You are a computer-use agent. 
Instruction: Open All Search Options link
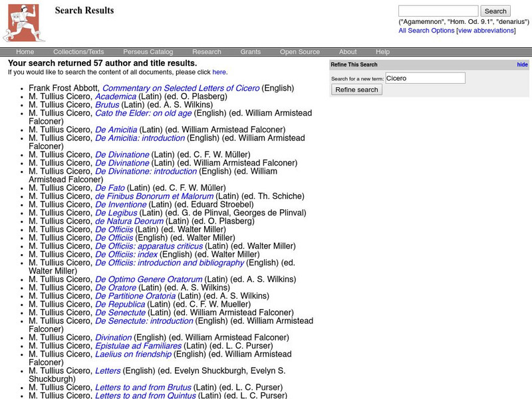(x=426, y=31)
